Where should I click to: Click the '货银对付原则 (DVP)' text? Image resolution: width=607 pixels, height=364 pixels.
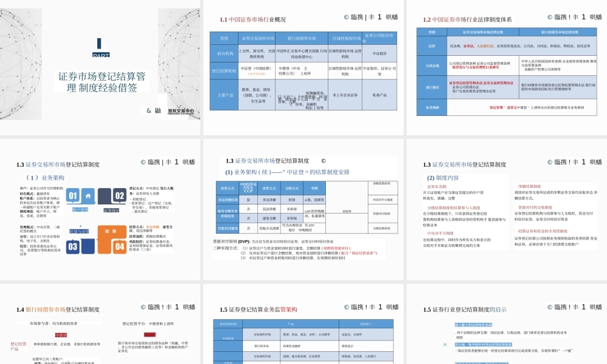pyautogui.click(x=231, y=241)
